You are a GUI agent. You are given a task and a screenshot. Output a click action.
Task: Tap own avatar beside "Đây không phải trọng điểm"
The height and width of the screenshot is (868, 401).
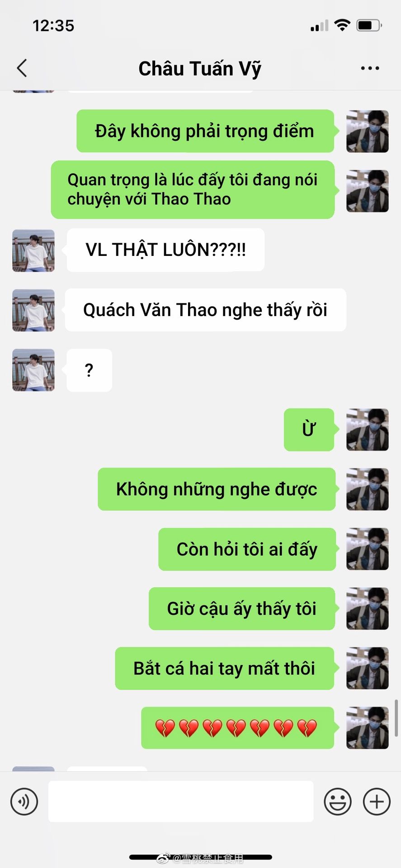[x=368, y=131]
